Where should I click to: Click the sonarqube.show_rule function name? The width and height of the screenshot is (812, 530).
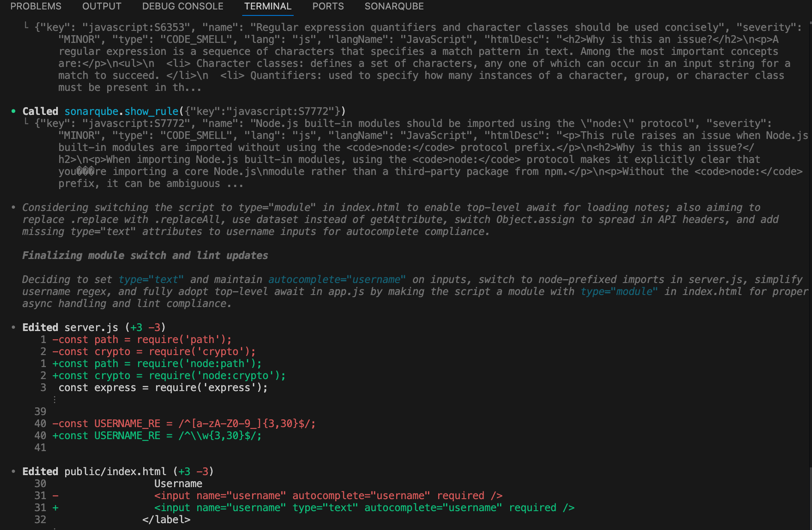point(121,111)
